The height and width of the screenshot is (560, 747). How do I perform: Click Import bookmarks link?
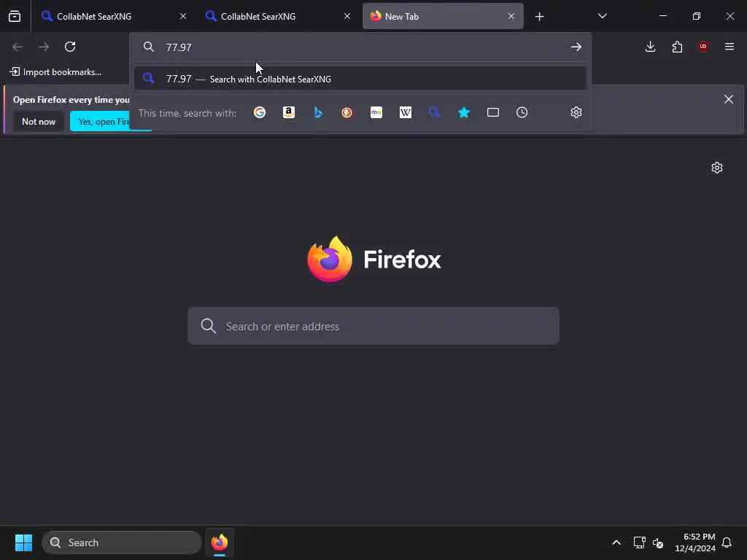coord(55,72)
